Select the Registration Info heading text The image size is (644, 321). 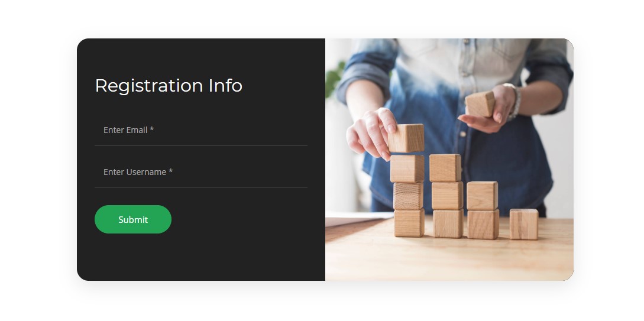click(x=169, y=86)
